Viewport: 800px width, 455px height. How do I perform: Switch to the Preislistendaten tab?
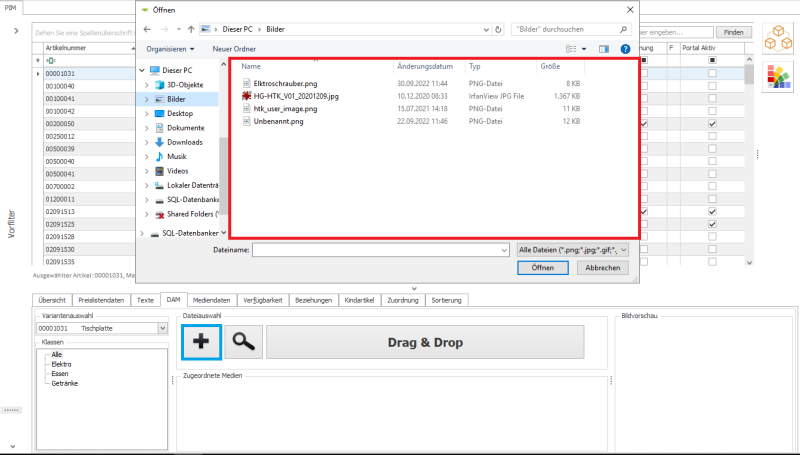click(103, 299)
